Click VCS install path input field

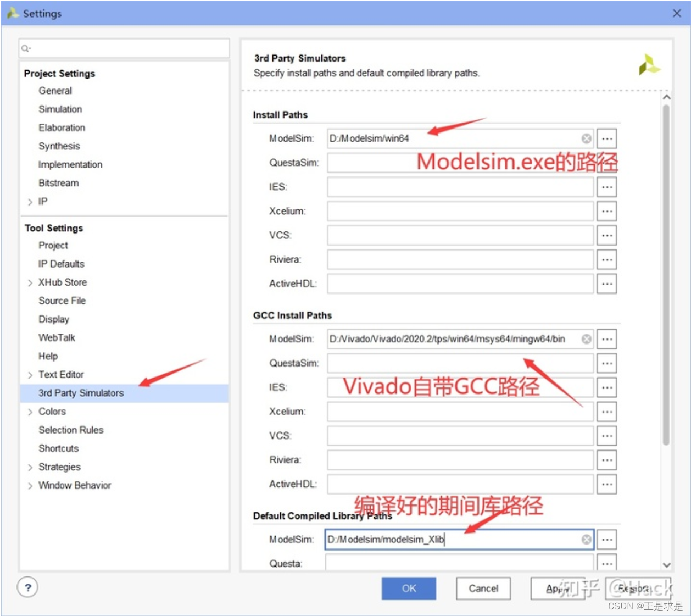[460, 235]
